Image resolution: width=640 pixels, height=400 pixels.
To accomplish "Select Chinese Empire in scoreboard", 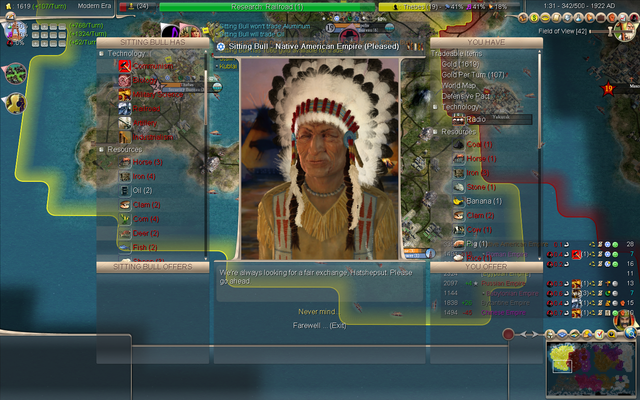I will [x=503, y=313].
